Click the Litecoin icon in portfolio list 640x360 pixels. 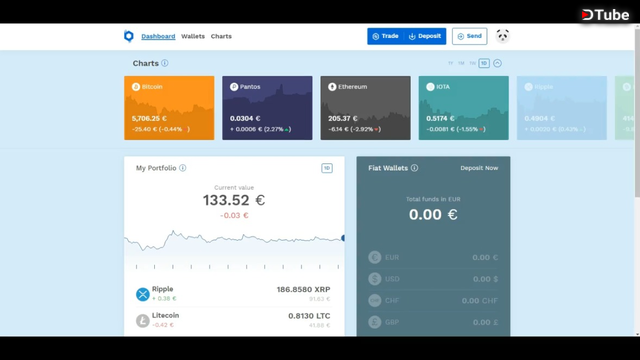142,320
